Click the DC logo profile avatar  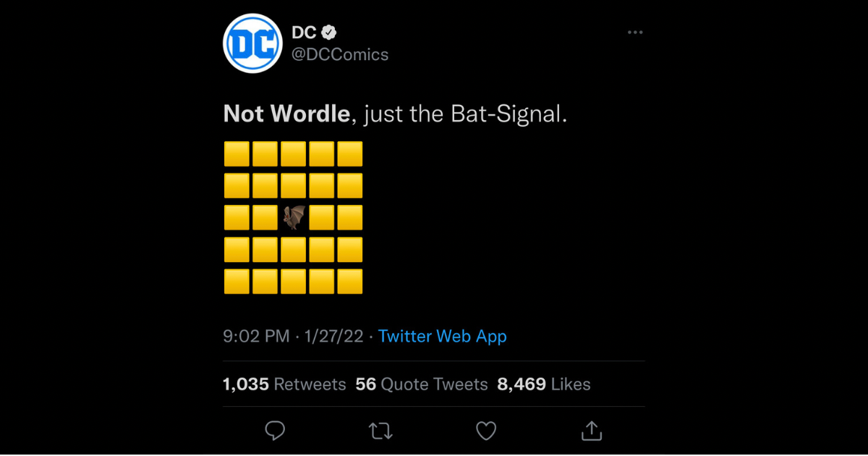click(x=252, y=44)
